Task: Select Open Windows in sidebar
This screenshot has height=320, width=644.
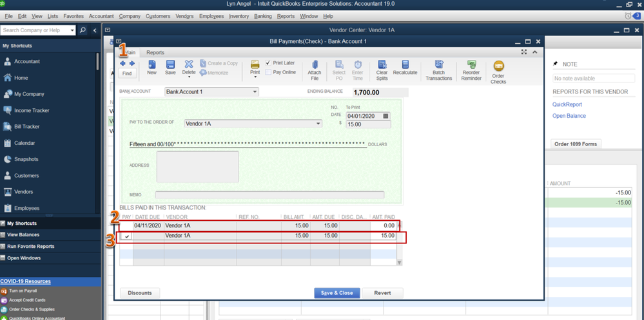Action: [24, 258]
